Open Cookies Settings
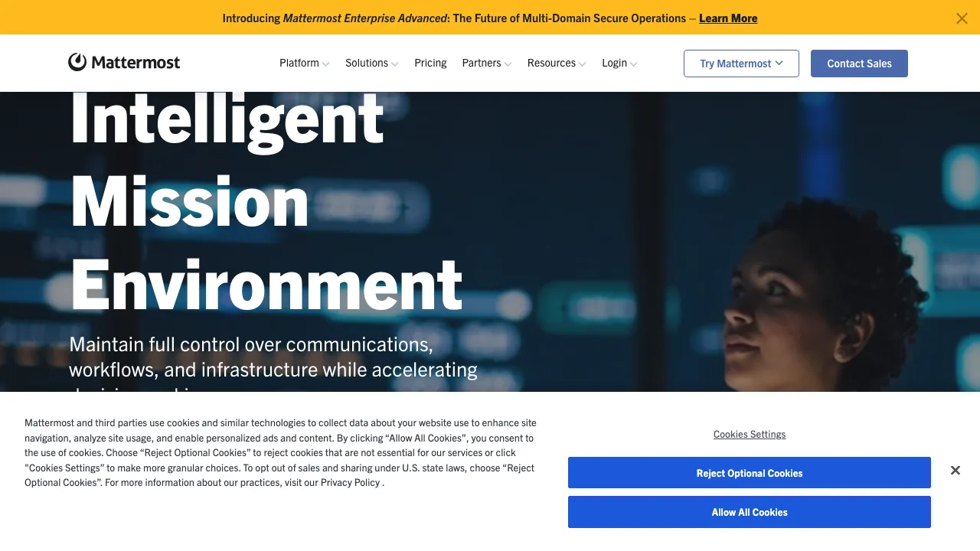 pyautogui.click(x=750, y=434)
